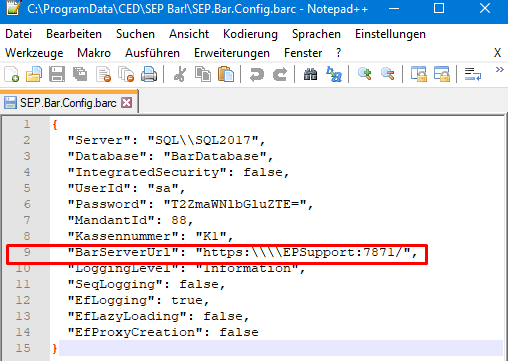The height and width of the screenshot is (361, 508).
Task: Expand the toolbar overflow chevron
Action: (x=499, y=70)
